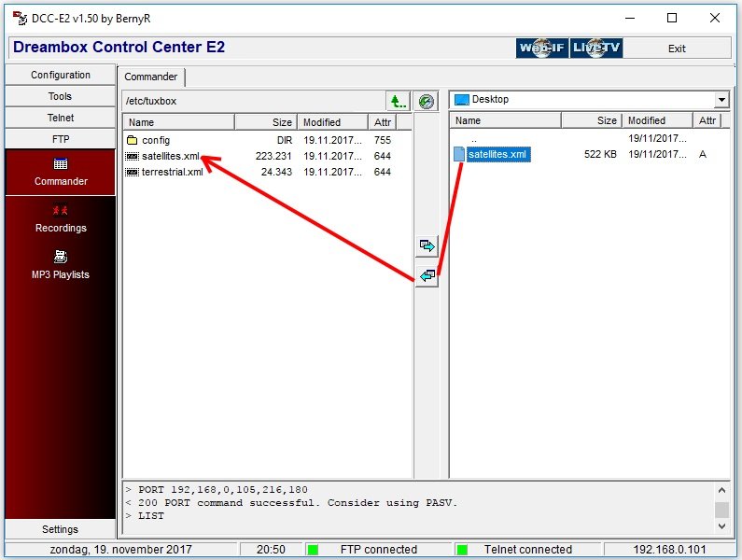This screenshot has height=560, width=742.
Task: Click the Telnet connected green indicator
Action: point(462,550)
